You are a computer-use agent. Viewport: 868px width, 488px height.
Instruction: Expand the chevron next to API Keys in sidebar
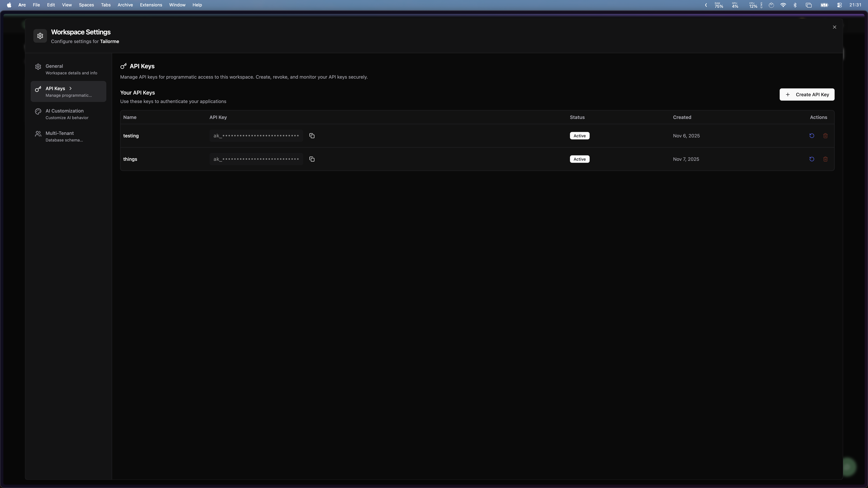[71, 89]
